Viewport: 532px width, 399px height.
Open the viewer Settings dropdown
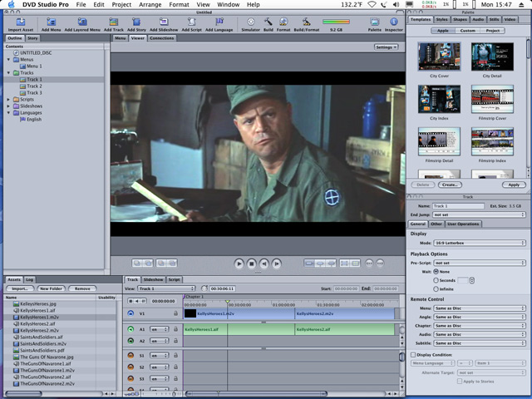pos(386,47)
